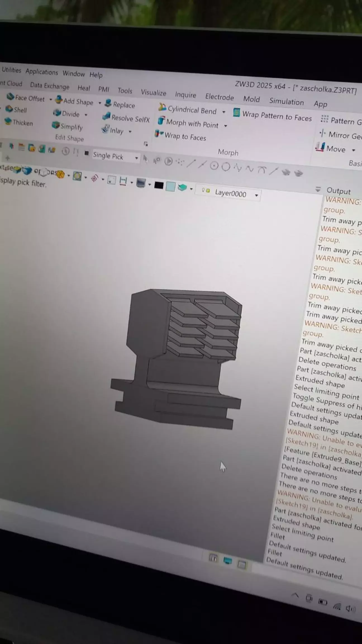Open the Visualize ribbon tab
Screen dimensions: 362x644
pos(153,92)
